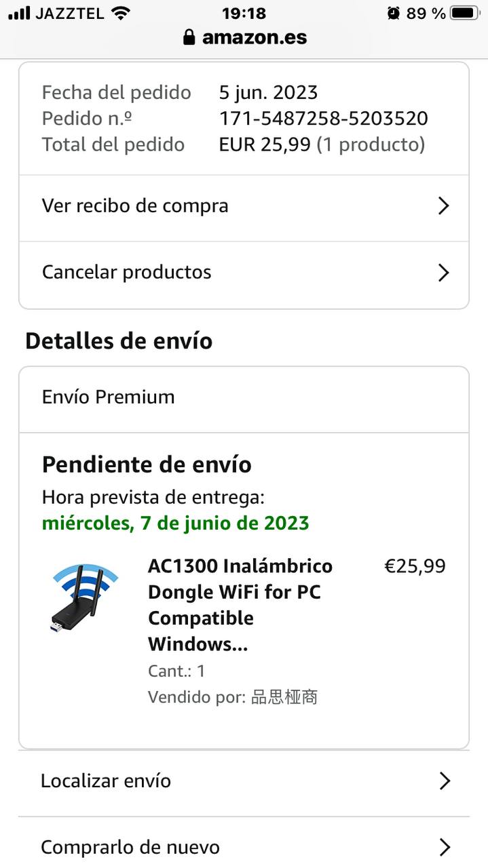Select Cancelar productos option
This screenshot has width=488, height=868.
(x=127, y=273)
